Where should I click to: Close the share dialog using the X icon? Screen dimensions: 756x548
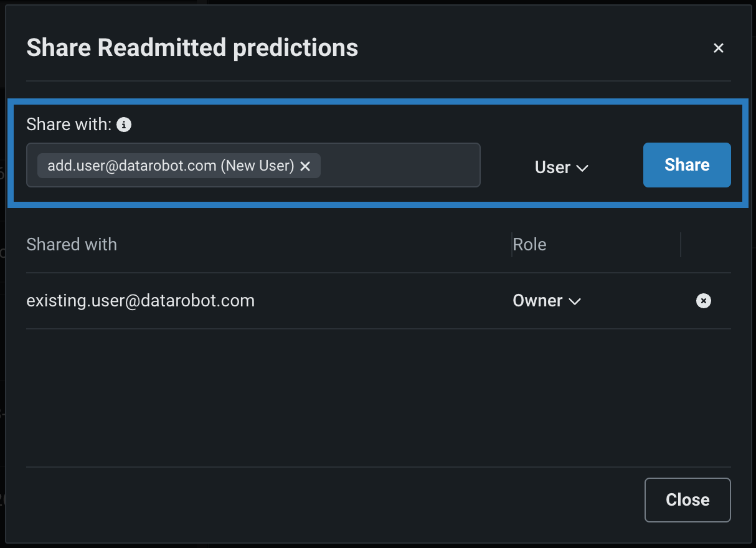pos(719,48)
